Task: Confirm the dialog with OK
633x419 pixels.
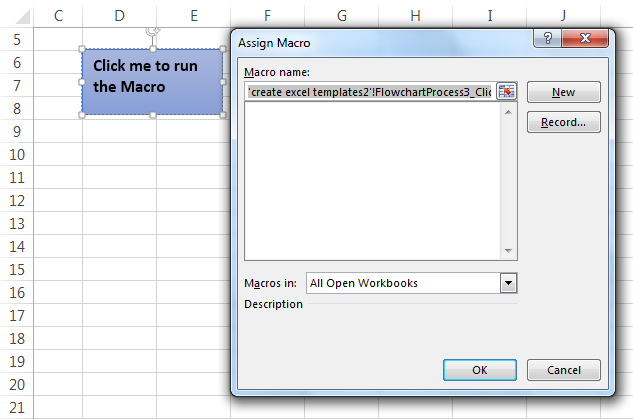Action: [480, 370]
